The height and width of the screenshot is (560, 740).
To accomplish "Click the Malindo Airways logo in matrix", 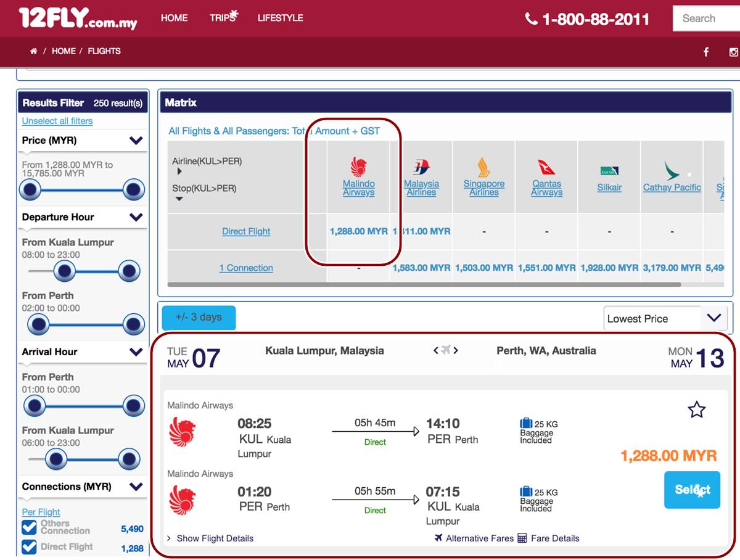I will click(x=359, y=167).
